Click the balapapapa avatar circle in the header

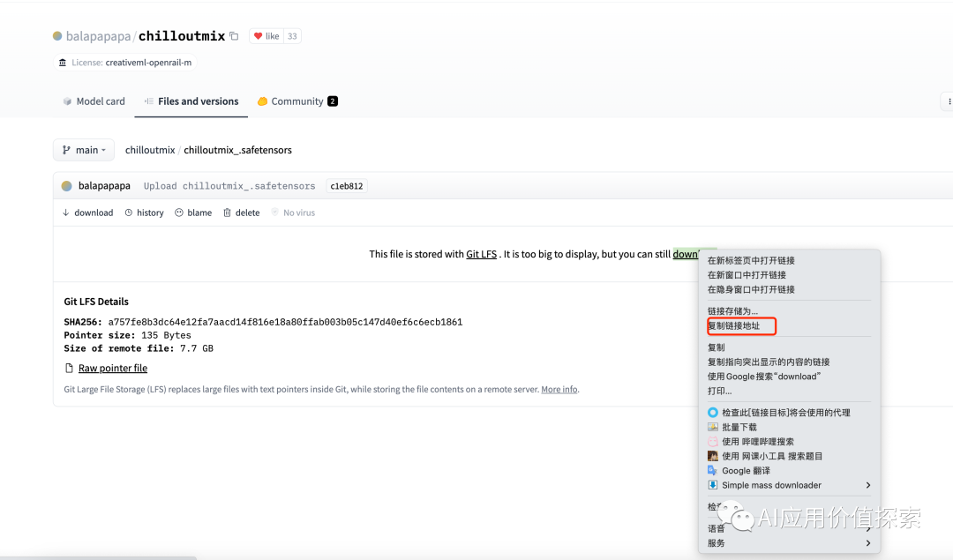point(57,36)
